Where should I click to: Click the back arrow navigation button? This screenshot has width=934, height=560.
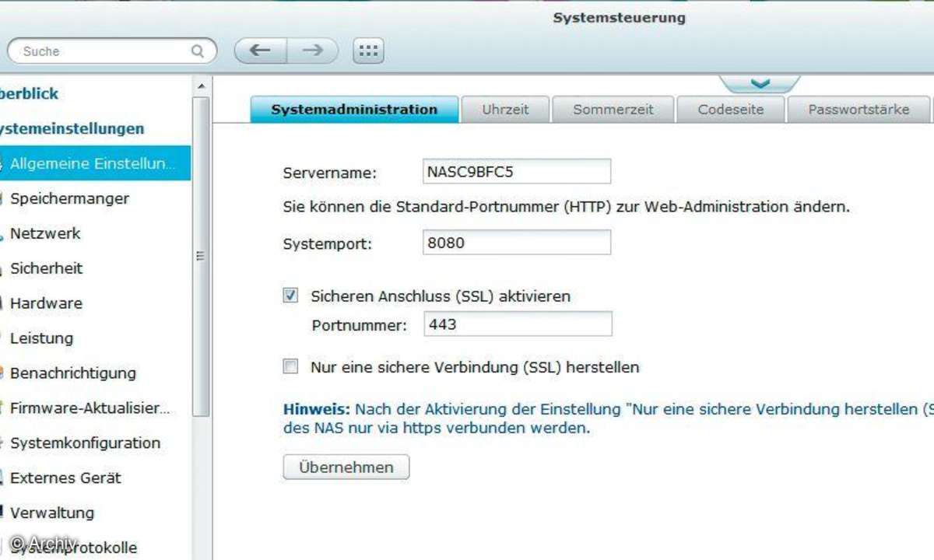(261, 51)
